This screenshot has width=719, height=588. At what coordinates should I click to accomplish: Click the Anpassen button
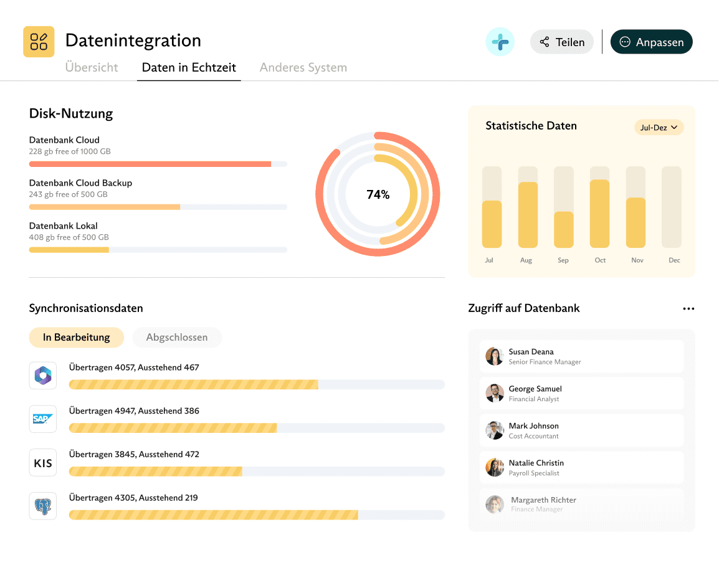[651, 42]
